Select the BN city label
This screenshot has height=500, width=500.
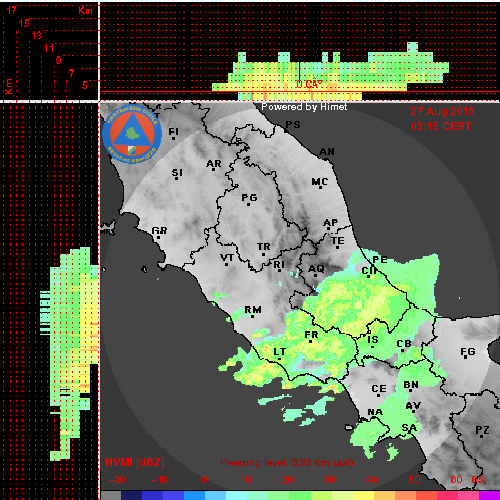tap(411, 385)
